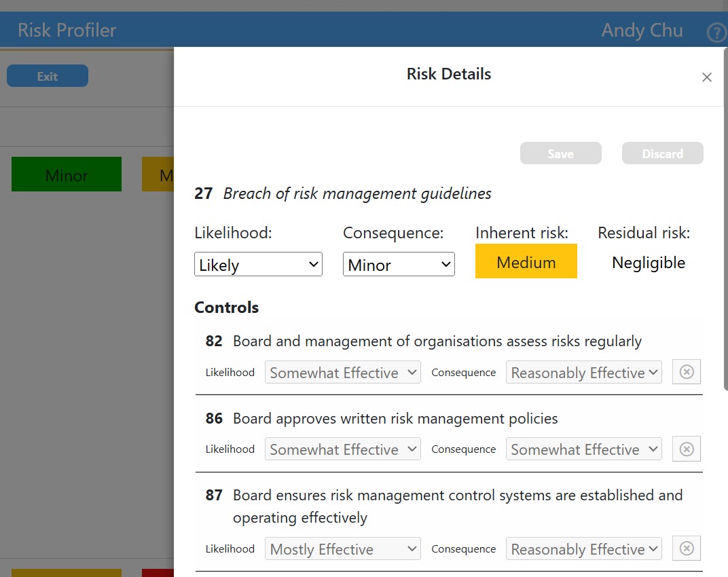728x577 pixels.
Task: Open control 87 Consequence effectiveness dropdown
Action: pos(583,548)
